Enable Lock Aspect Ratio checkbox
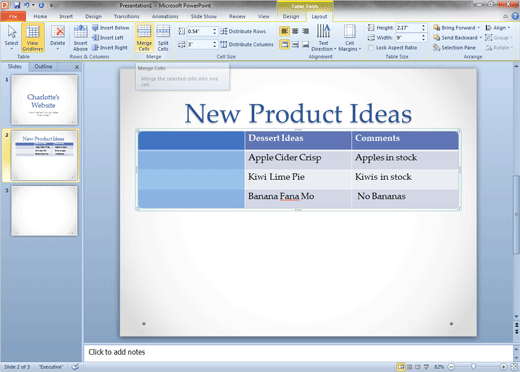Viewport: 520px width, 372px height. coord(371,48)
